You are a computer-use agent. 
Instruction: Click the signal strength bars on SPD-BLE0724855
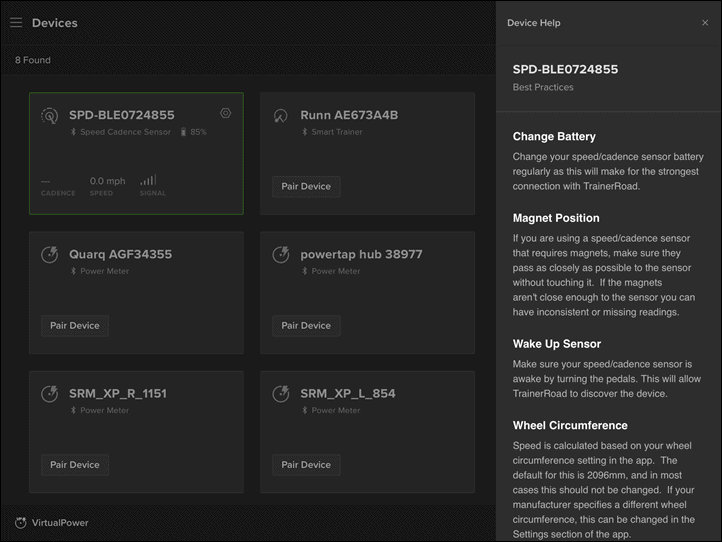[x=148, y=180]
